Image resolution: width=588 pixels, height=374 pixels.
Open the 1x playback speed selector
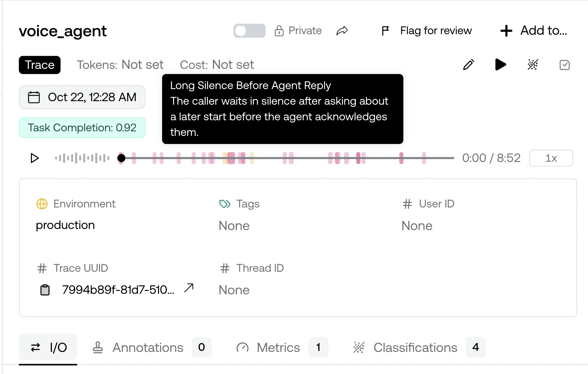(551, 158)
